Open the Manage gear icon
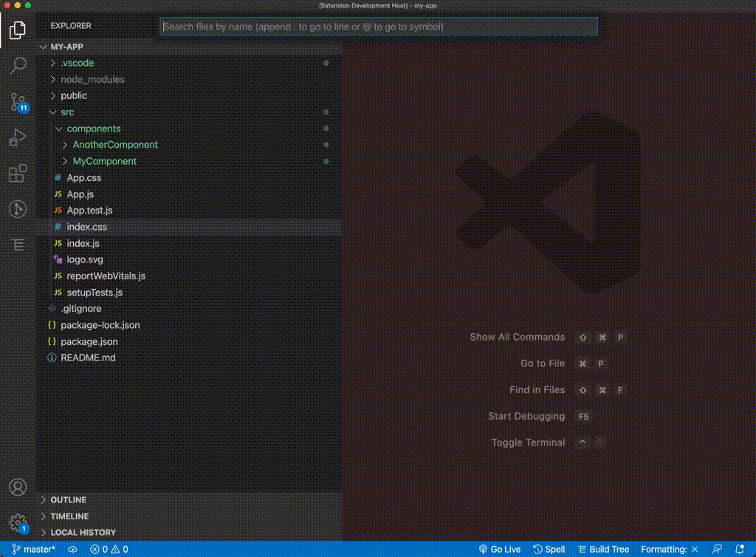 click(x=18, y=523)
